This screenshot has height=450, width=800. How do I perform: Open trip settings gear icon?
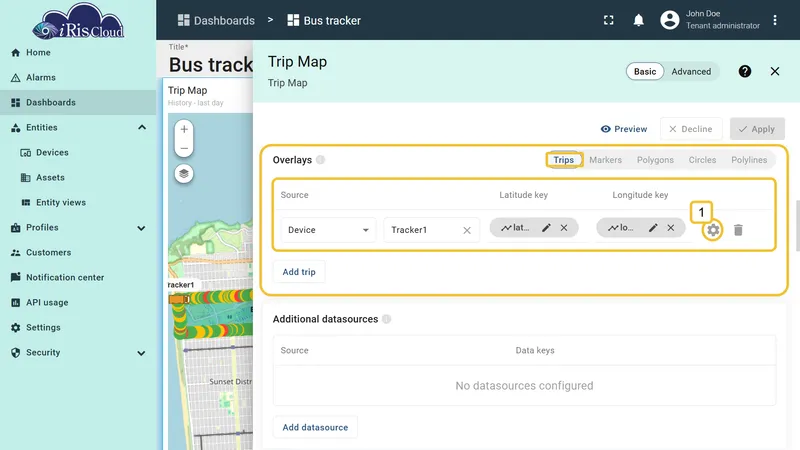tap(712, 230)
